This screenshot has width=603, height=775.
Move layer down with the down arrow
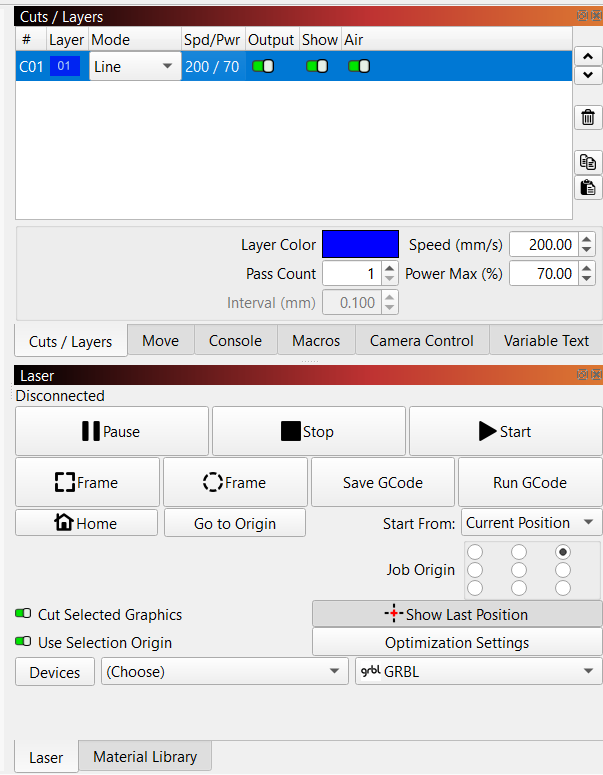588,75
